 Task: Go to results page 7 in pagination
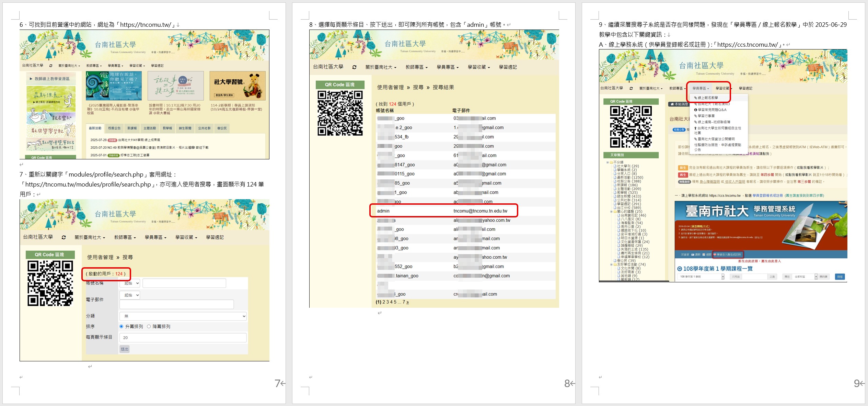pyautogui.click(x=404, y=302)
